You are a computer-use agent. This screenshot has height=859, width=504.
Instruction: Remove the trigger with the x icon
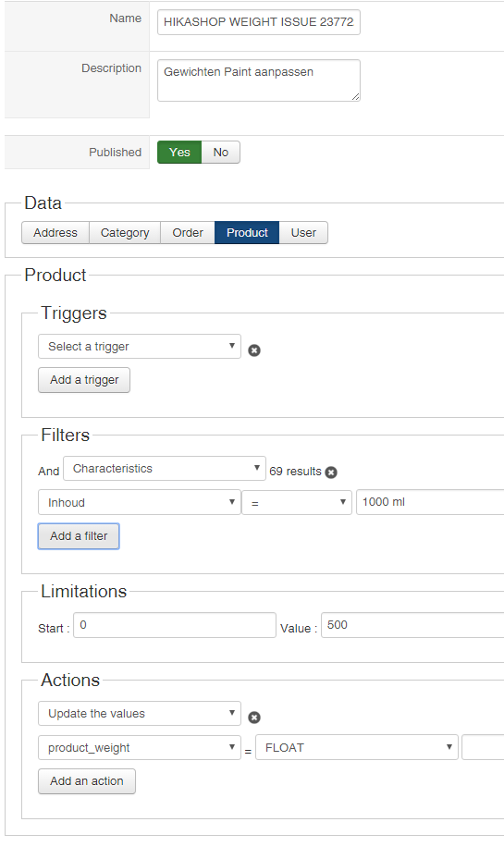254,350
